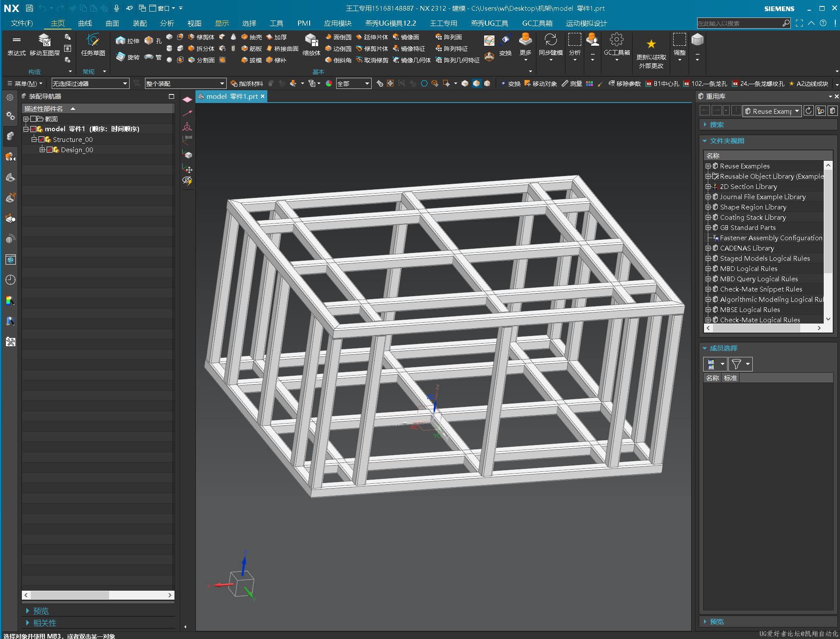Expand the 截面 tree node
The image size is (840, 639).
point(26,119)
